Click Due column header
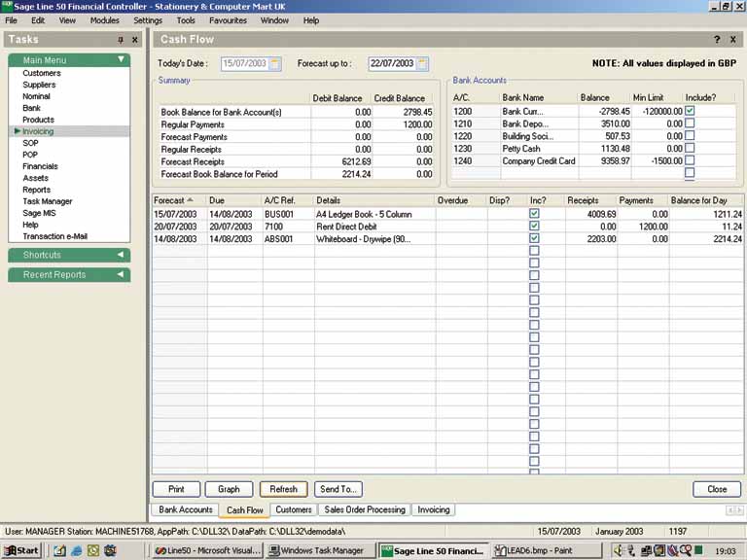Image resolution: width=747 pixels, height=560 pixels. pyautogui.click(x=234, y=200)
